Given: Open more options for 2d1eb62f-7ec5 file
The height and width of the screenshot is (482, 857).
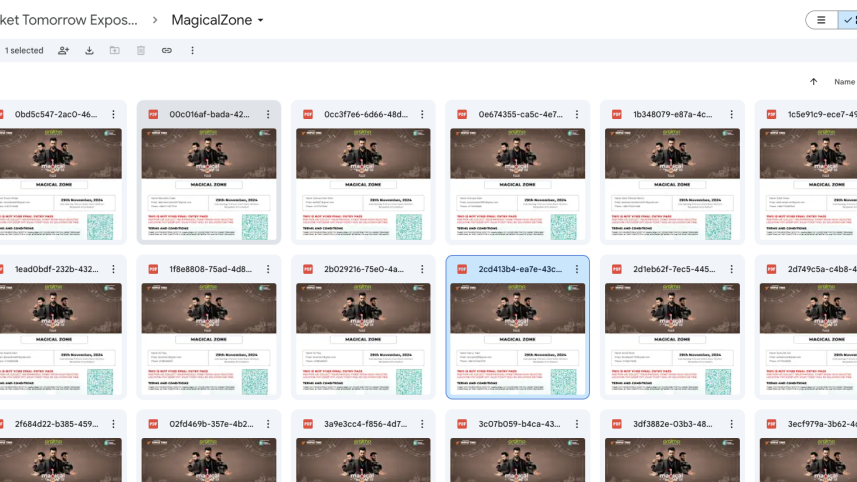Looking at the screenshot, I should coord(731,269).
